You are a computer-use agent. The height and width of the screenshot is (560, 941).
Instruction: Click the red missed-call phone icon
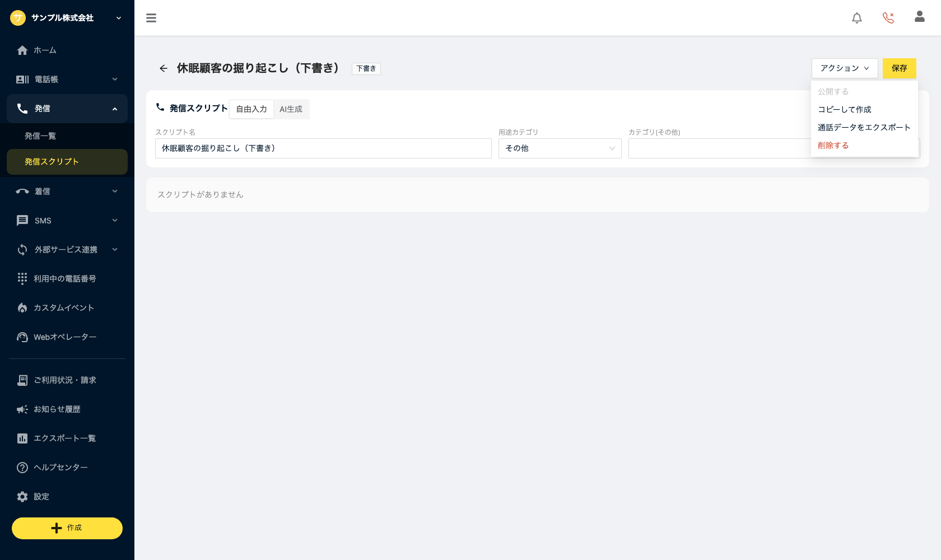click(x=888, y=18)
